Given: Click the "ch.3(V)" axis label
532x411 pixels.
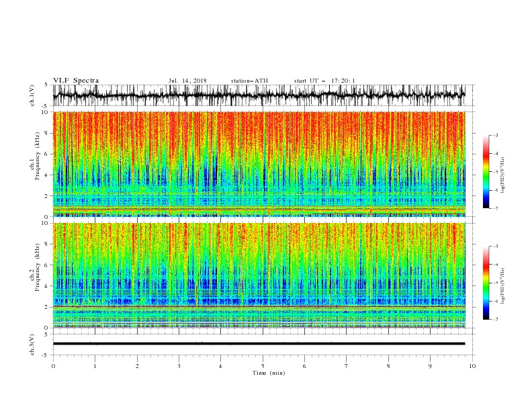Looking at the screenshot, I should [32, 345].
